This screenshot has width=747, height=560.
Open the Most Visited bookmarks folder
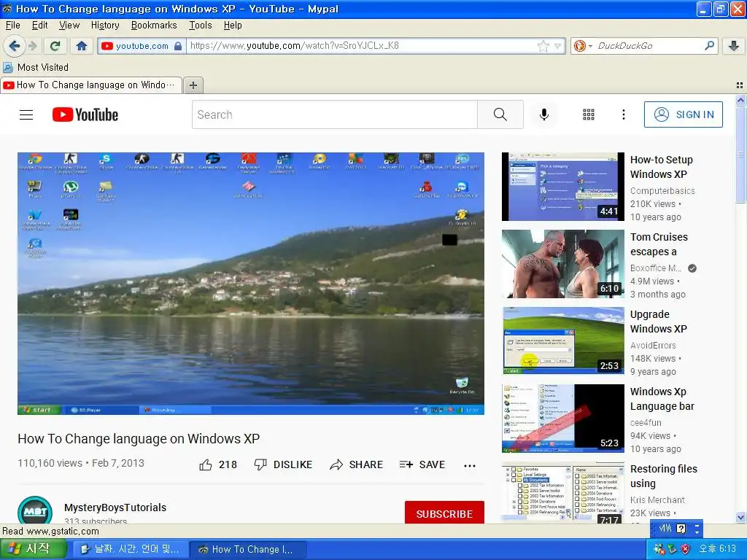click(x=36, y=67)
